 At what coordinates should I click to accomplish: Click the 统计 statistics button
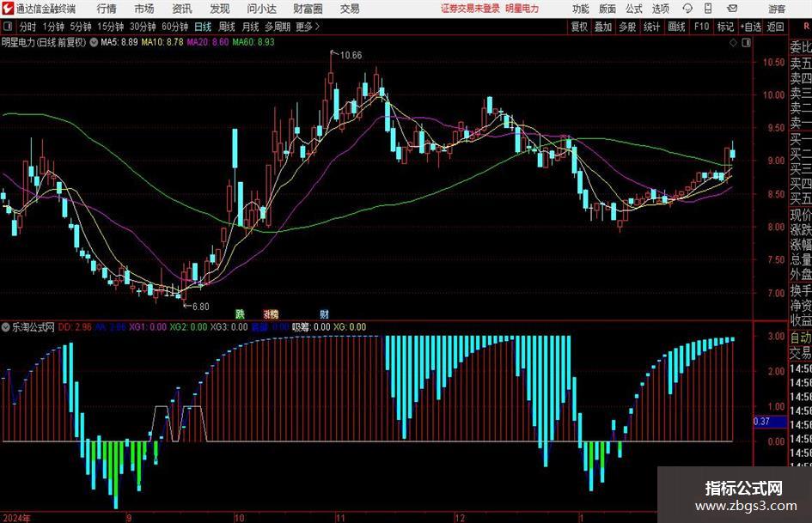click(651, 27)
